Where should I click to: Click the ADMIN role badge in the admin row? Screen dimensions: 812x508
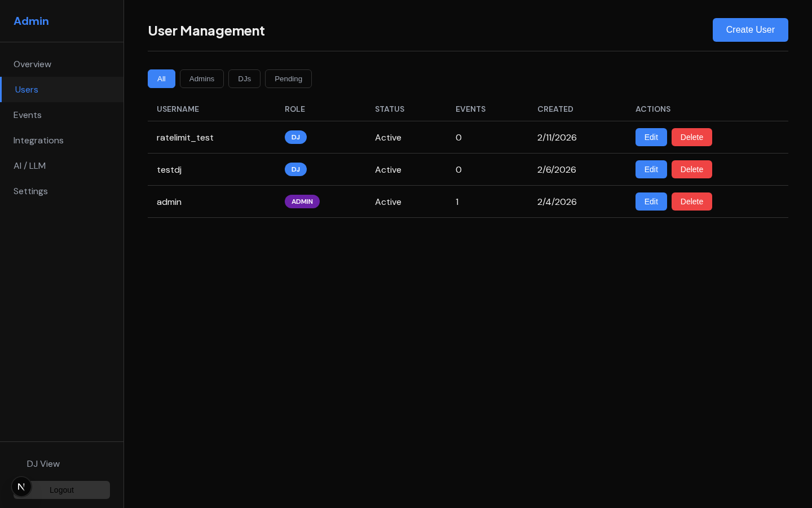(x=302, y=202)
